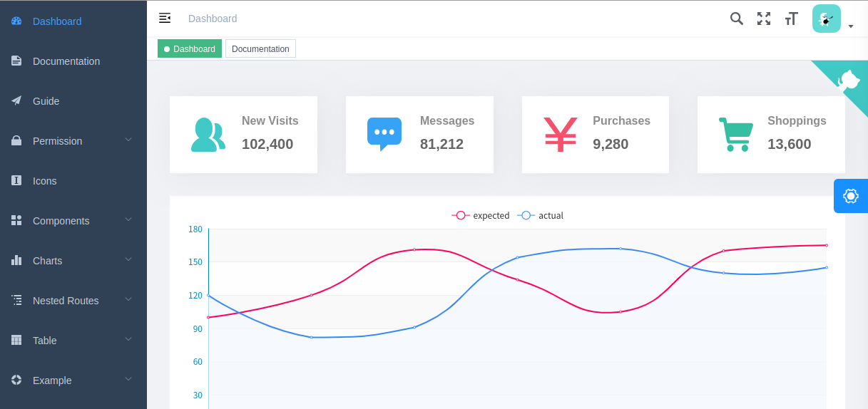Image resolution: width=868 pixels, height=409 pixels.
Task: Select the green Dashboard tag tab
Action: (x=190, y=49)
